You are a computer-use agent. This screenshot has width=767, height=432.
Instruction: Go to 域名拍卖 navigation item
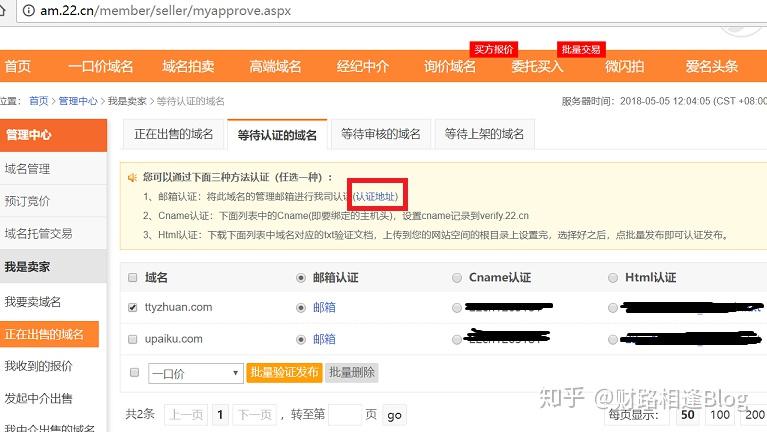click(x=188, y=66)
